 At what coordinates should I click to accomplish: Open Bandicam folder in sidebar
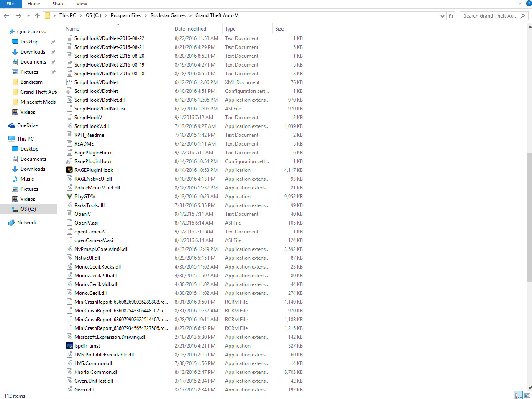tap(31, 82)
